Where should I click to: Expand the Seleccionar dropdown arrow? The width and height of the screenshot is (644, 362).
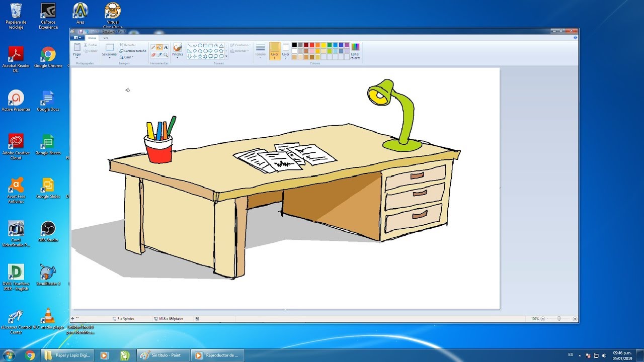(x=110, y=58)
